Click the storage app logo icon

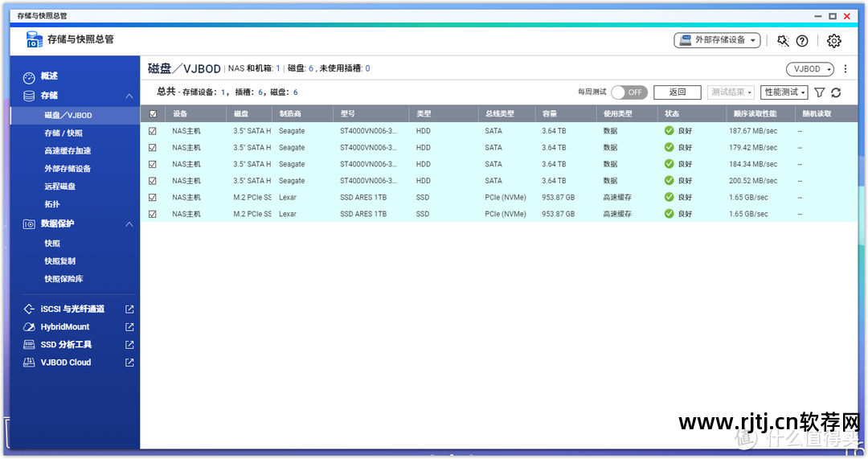click(34, 39)
